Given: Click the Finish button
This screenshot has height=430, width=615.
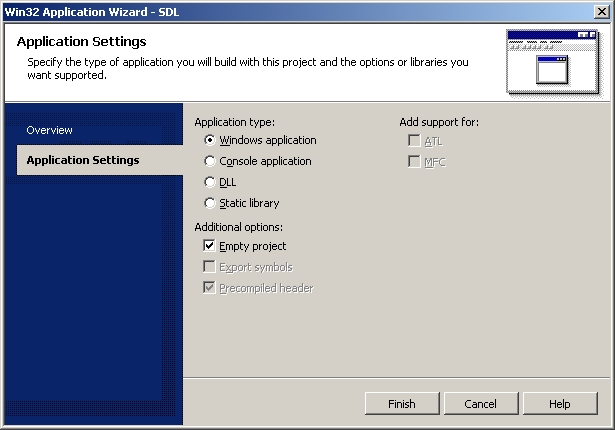Looking at the screenshot, I should pos(402,404).
